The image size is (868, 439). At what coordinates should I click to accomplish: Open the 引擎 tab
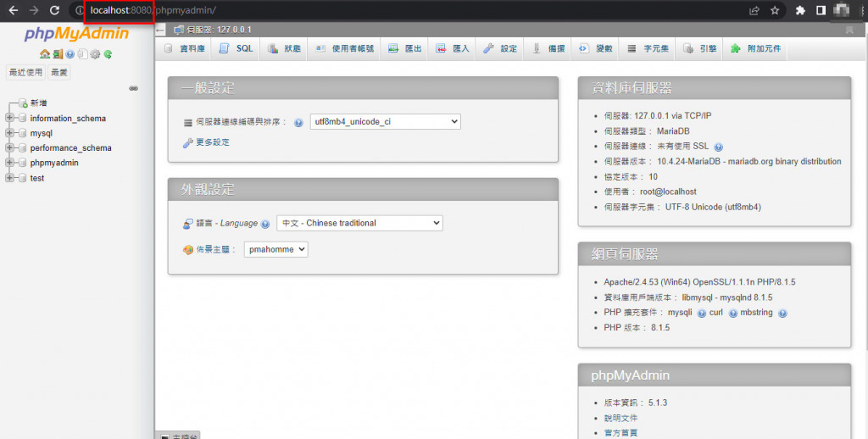699,48
